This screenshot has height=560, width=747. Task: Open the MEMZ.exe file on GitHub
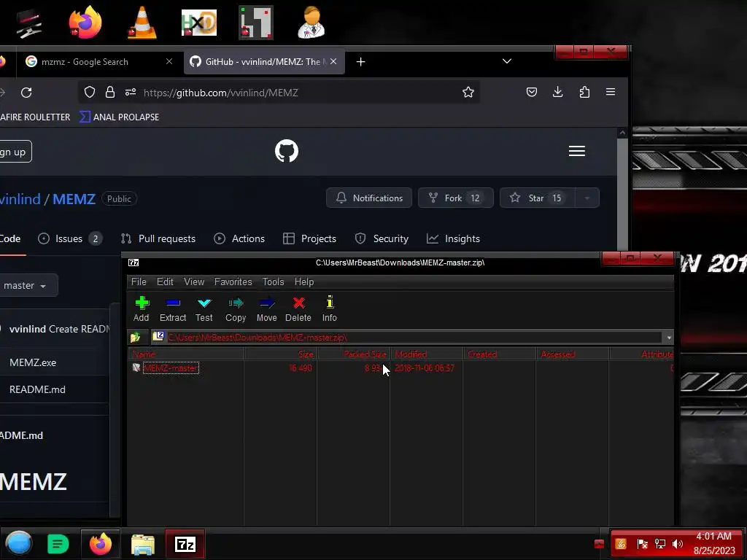pyautogui.click(x=33, y=363)
